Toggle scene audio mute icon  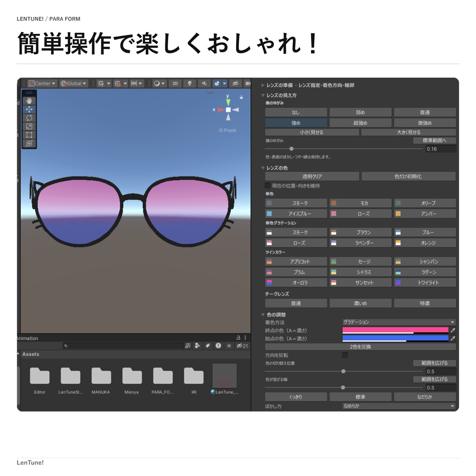pyautogui.click(x=205, y=84)
